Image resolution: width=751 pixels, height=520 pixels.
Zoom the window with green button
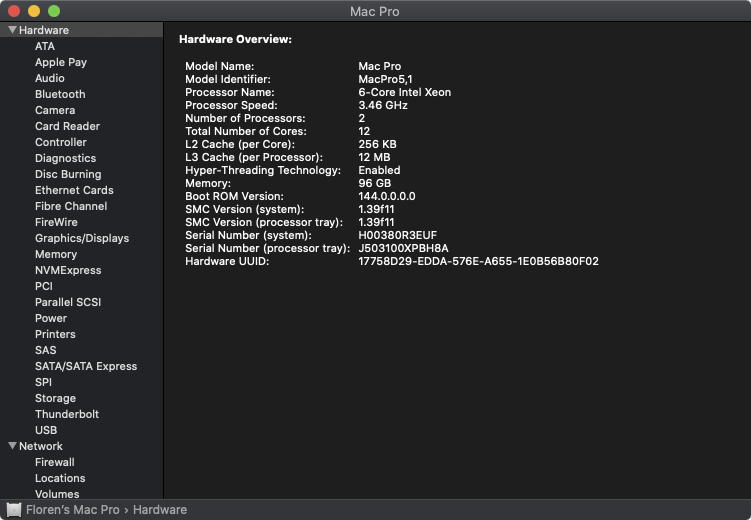[x=54, y=11]
